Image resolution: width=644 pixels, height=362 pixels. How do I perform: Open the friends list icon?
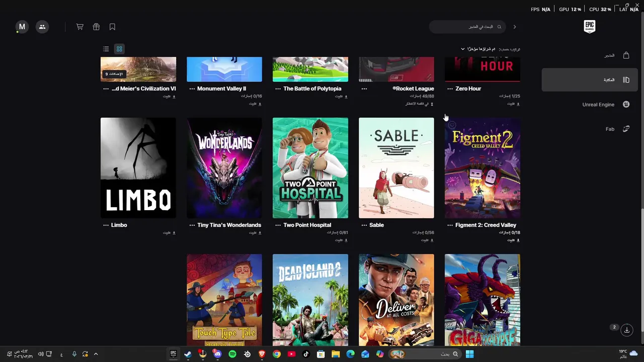(42, 27)
